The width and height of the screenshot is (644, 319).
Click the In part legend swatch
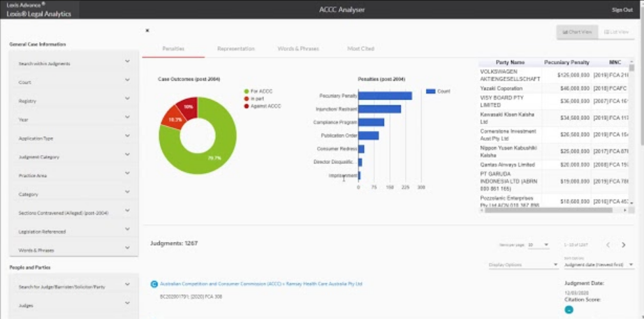click(247, 98)
